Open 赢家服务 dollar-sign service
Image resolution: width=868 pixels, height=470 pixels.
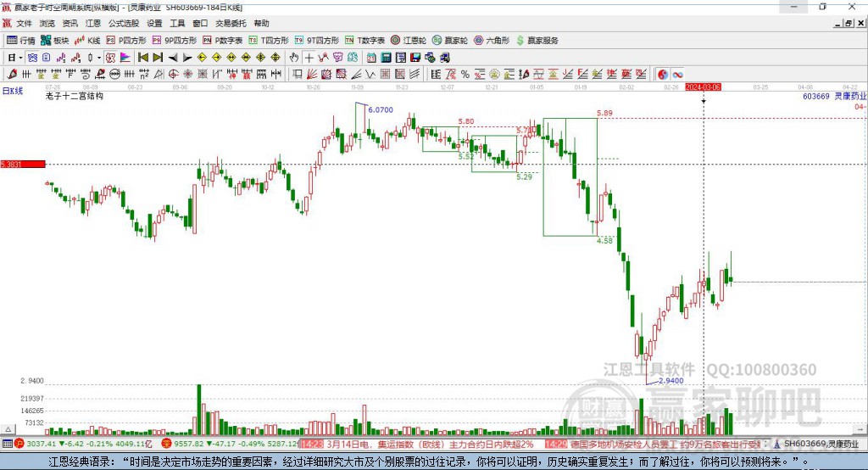click(x=537, y=41)
